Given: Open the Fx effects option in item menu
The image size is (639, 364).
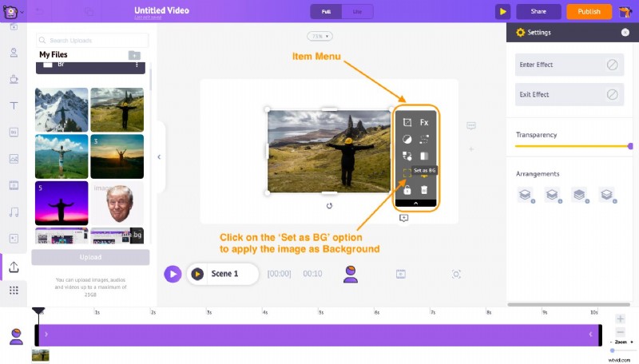Looking at the screenshot, I should point(424,122).
